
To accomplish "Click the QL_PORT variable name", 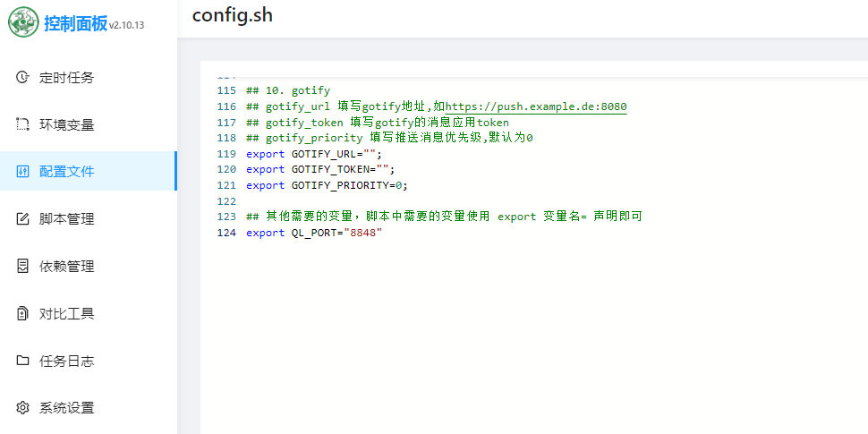I will 314,233.
